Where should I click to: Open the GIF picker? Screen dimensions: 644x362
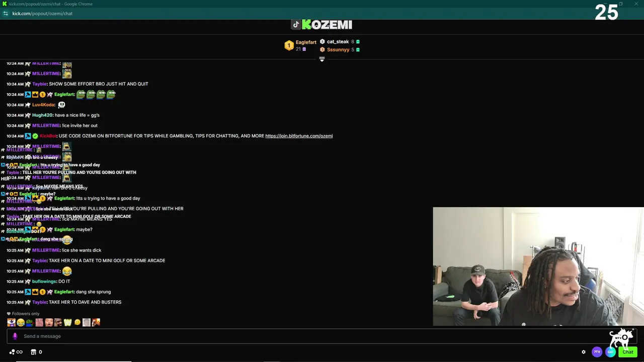(x=610, y=352)
